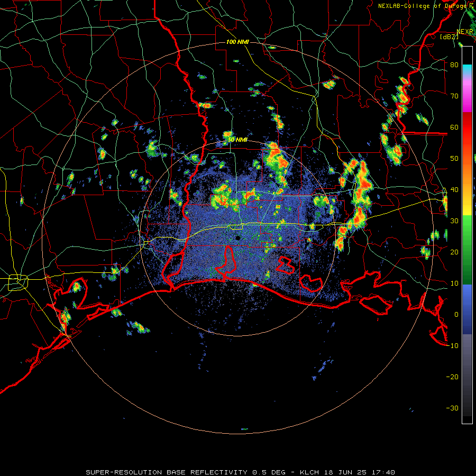
Task: Click the yellow Houston beltway loop on the map
Action: pyautogui.click(x=18, y=282)
